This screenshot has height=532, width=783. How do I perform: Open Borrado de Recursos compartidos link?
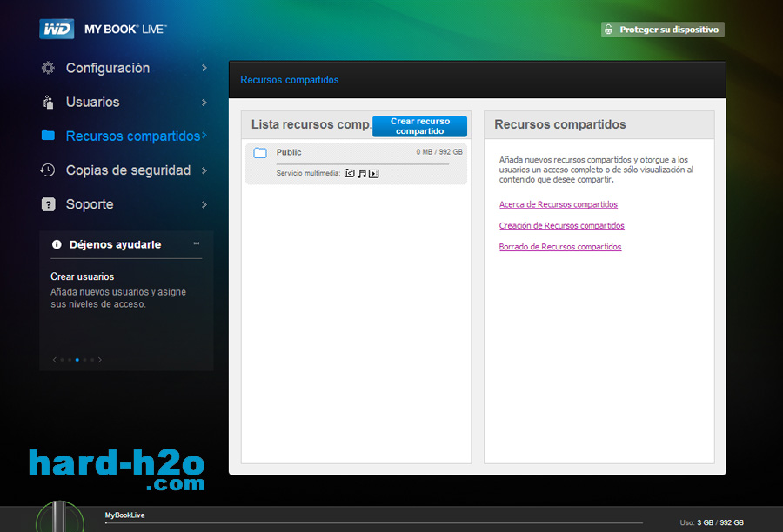click(x=560, y=247)
